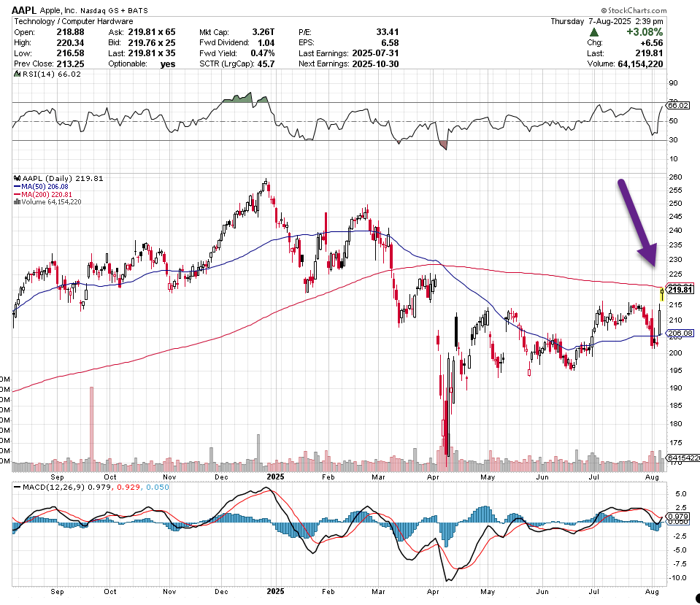Click the Mkt Cap value '3.26T'
This screenshot has width=700, height=605.
click(264, 32)
